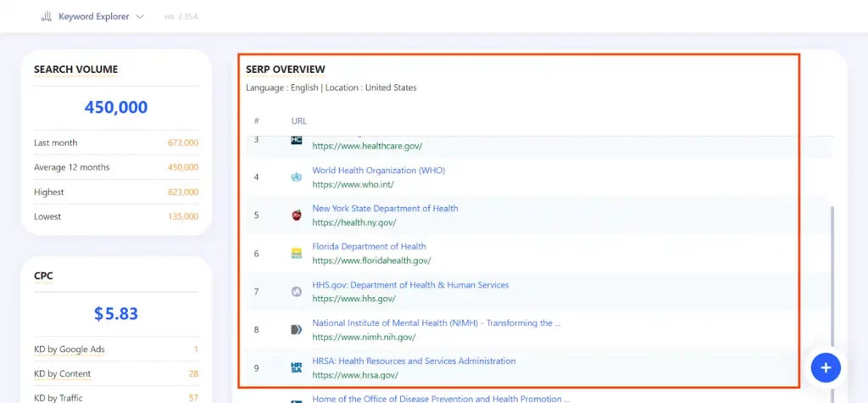Click the SEARCH VOLUME heading
The width and height of the screenshot is (868, 403).
click(x=75, y=70)
